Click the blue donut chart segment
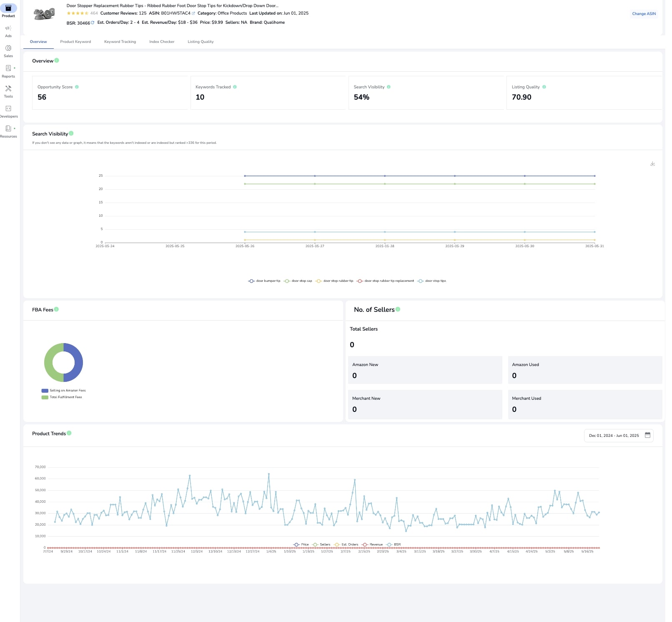Screen dimensions: 672x622 (78, 363)
